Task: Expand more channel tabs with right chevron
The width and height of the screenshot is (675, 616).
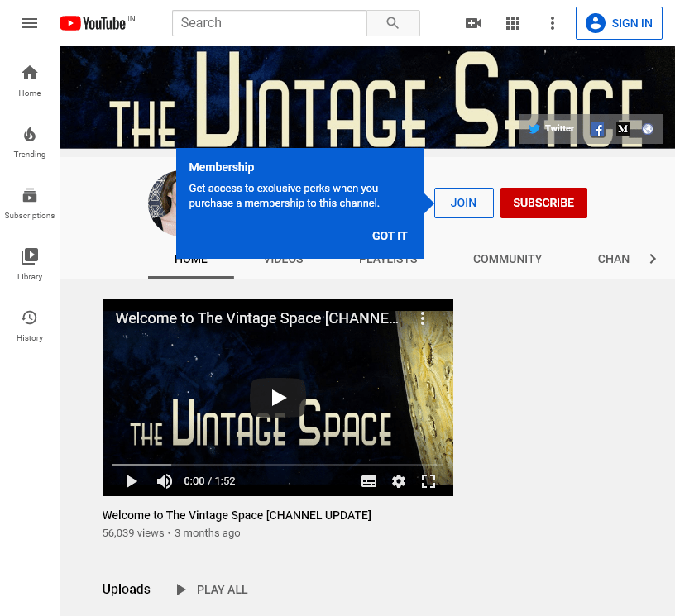Action: point(653,259)
